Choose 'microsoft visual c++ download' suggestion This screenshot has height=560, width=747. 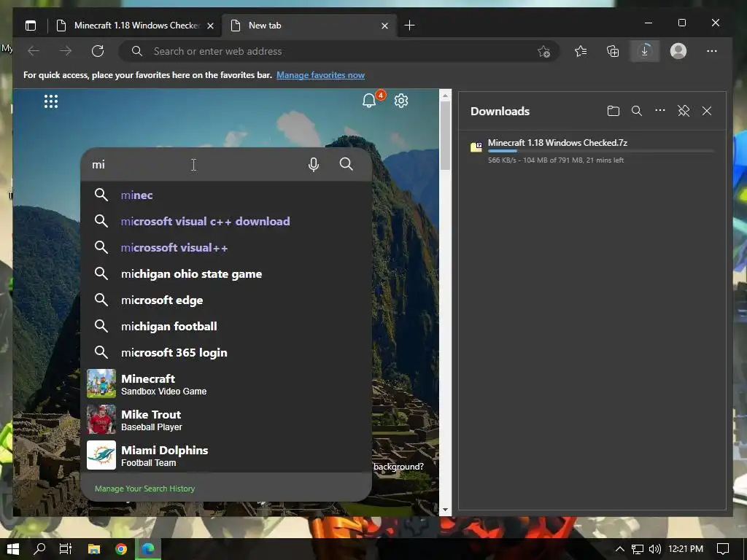coord(226,221)
